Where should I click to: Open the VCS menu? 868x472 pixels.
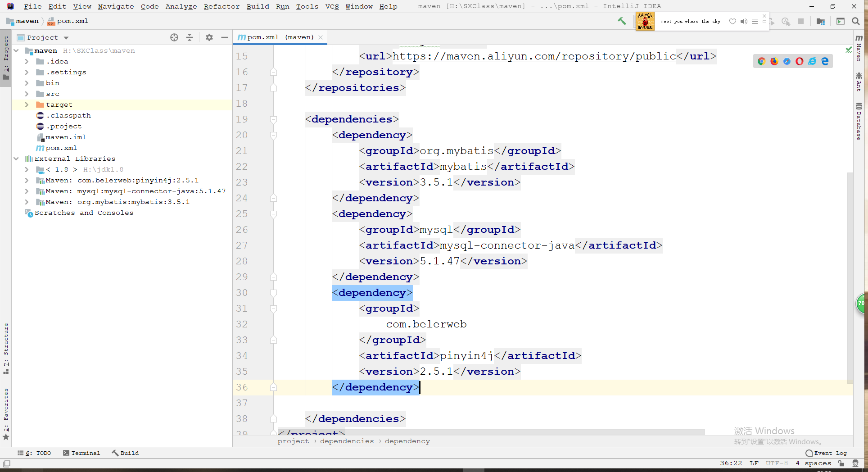[332, 6]
